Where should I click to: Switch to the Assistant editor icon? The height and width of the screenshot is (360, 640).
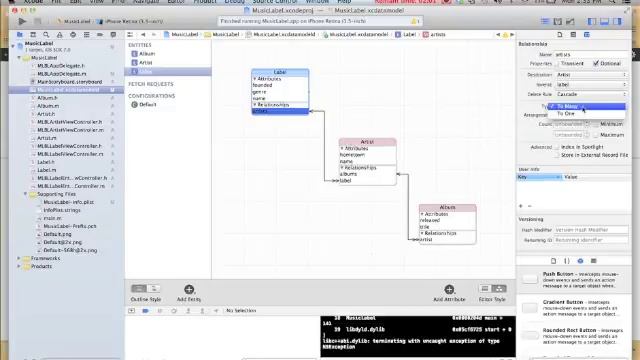coord(558,21)
